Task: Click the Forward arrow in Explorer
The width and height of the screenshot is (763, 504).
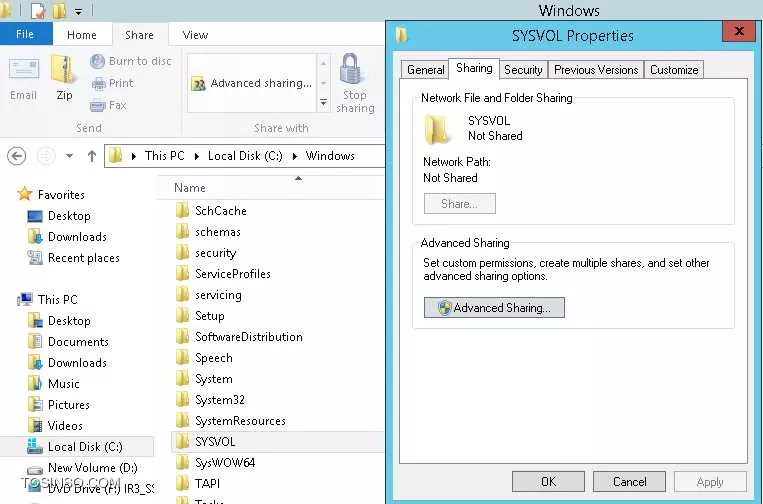Action: pos(46,156)
